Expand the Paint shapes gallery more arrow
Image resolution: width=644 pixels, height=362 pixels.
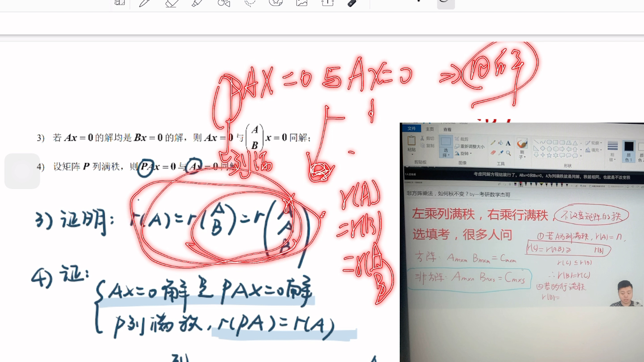point(581,156)
